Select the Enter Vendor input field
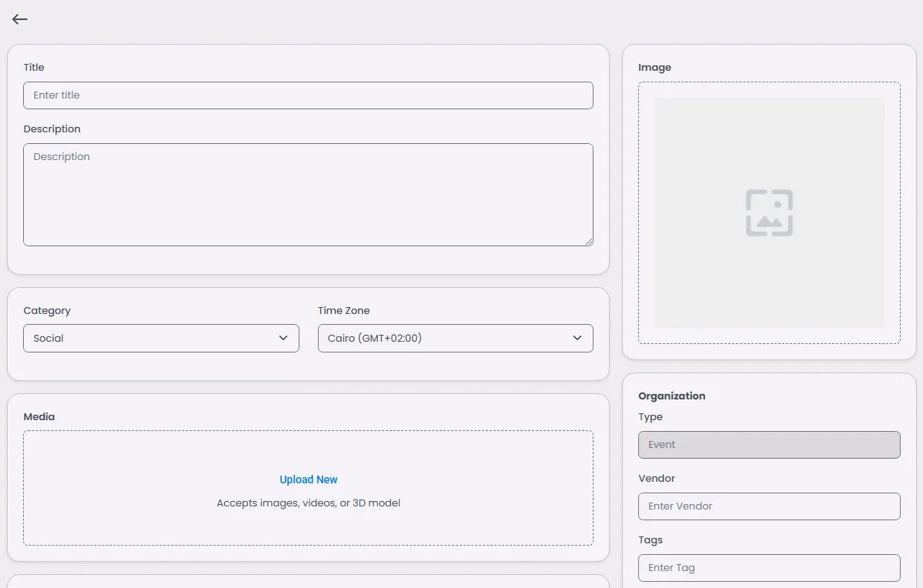Image resolution: width=923 pixels, height=588 pixels. tap(769, 506)
